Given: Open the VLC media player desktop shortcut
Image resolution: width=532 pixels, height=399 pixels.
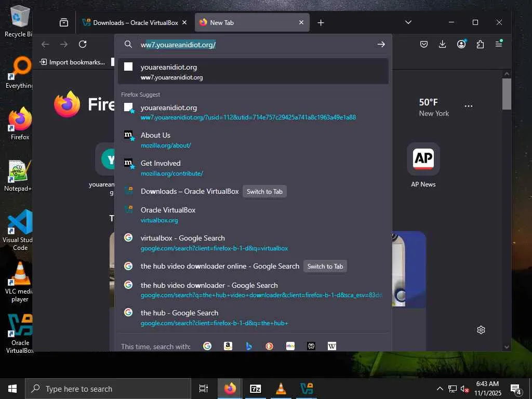Looking at the screenshot, I should (x=19, y=282).
